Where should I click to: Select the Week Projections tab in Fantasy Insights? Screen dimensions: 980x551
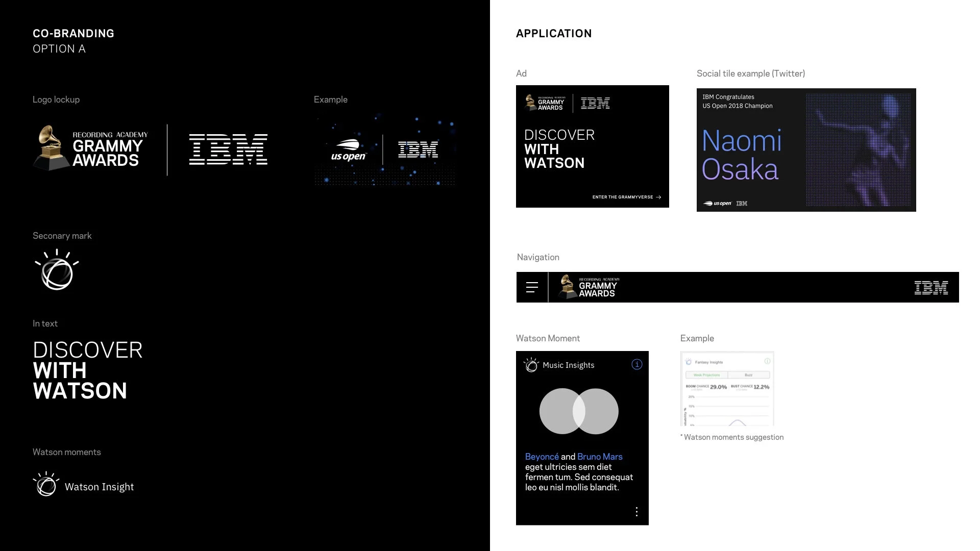(x=706, y=375)
